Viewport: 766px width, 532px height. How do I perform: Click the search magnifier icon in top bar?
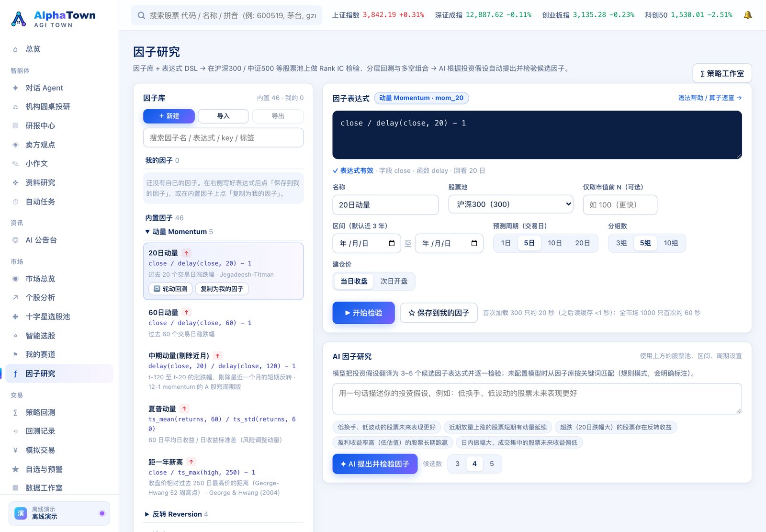[x=141, y=15]
